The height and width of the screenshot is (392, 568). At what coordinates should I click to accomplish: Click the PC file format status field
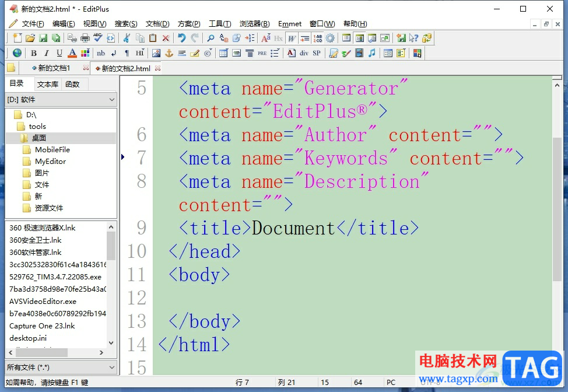click(x=391, y=382)
